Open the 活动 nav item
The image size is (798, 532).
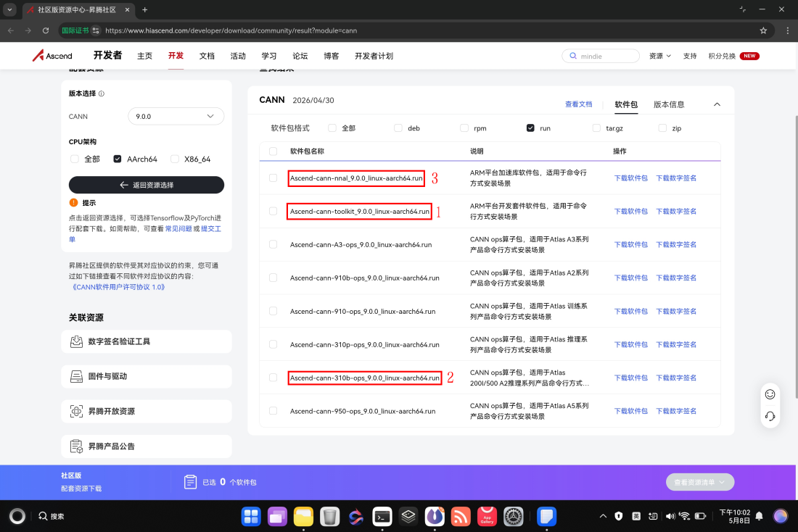click(x=238, y=56)
